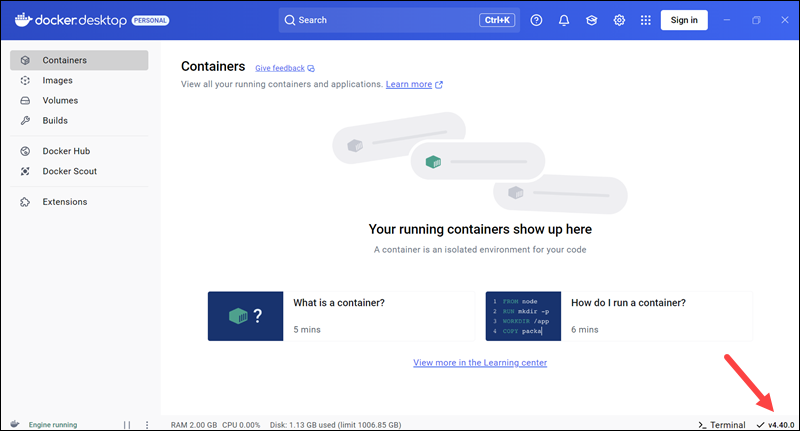Select Images in the sidebar
The image size is (800, 431).
coord(79,81)
